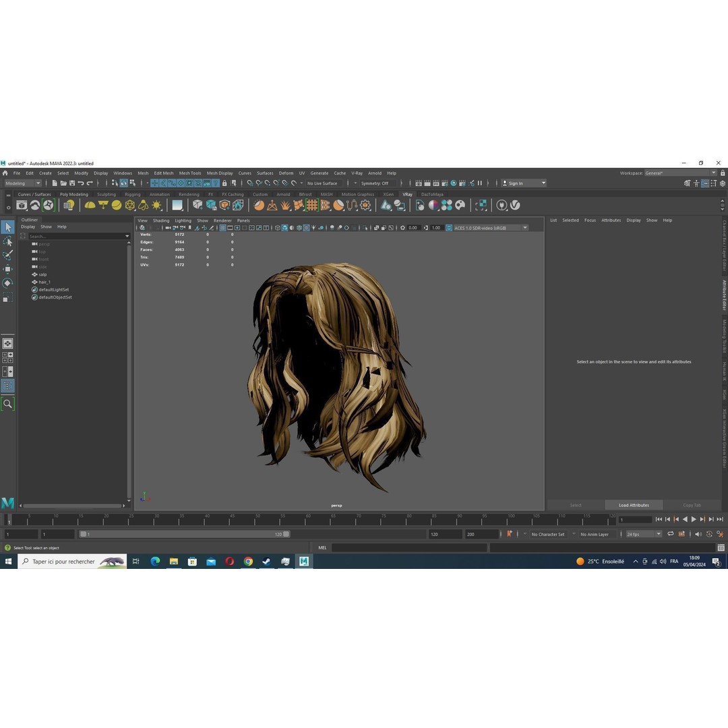Click the New Scene icon
The image size is (728, 728).
click(x=55, y=183)
